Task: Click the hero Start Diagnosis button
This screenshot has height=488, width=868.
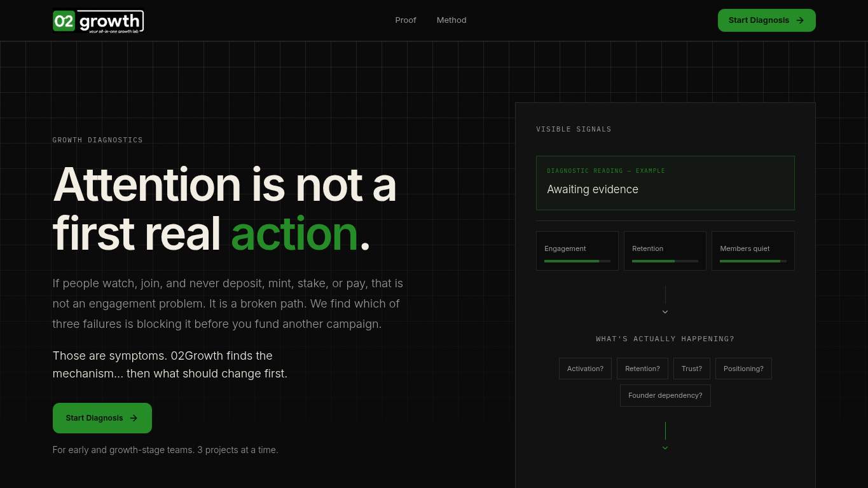Action: tap(102, 418)
